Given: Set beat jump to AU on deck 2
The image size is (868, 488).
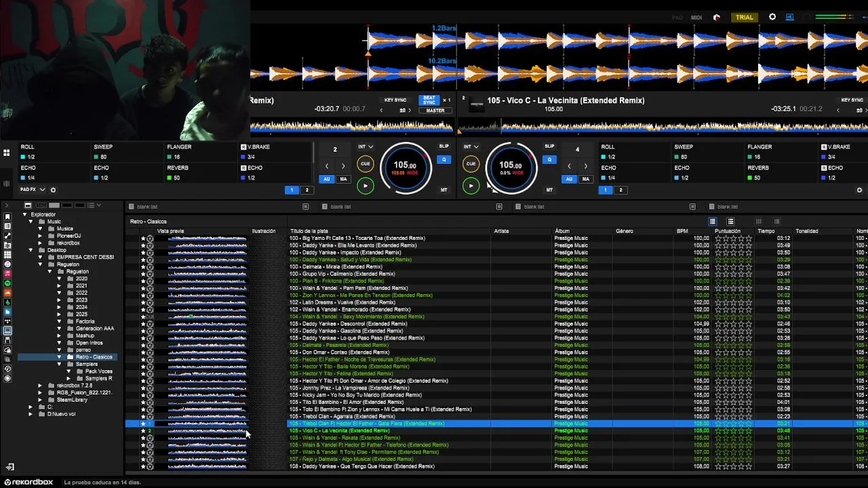Looking at the screenshot, I should tap(569, 179).
